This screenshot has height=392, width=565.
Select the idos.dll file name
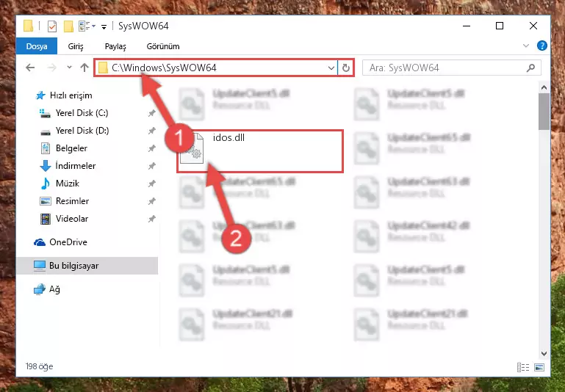[x=228, y=138]
